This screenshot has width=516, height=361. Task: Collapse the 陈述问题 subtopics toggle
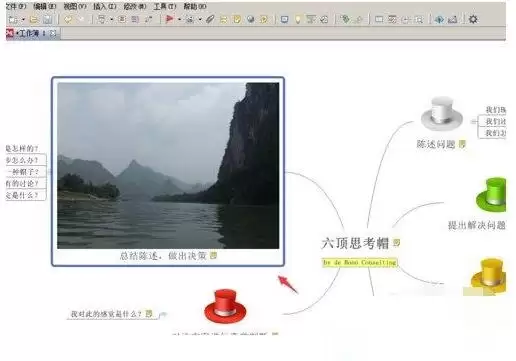[473, 122]
